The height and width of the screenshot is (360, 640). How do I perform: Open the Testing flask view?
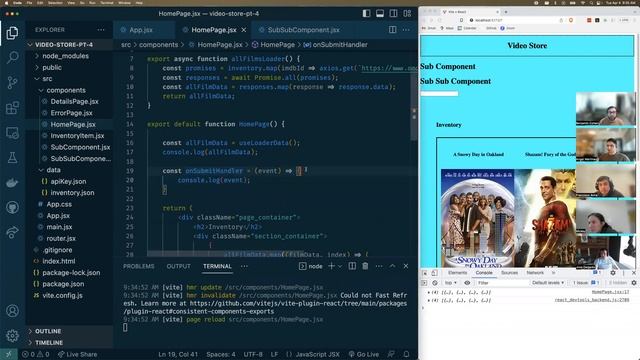[x=12, y=158]
